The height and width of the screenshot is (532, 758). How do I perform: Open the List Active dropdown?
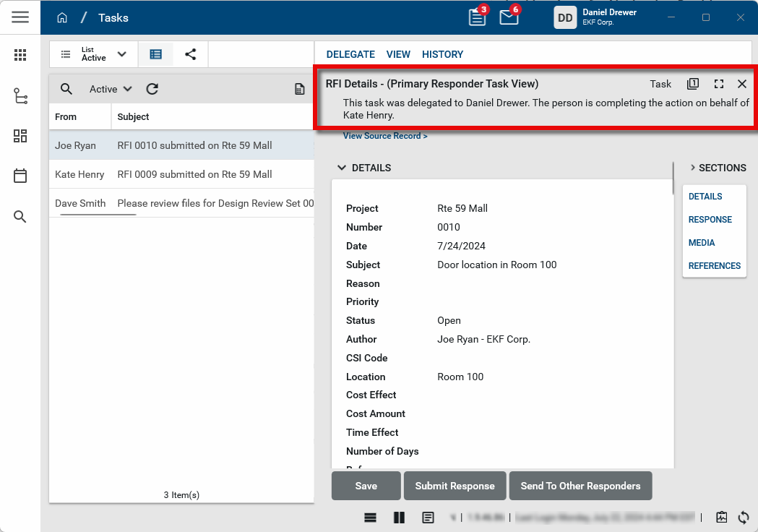point(93,54)
